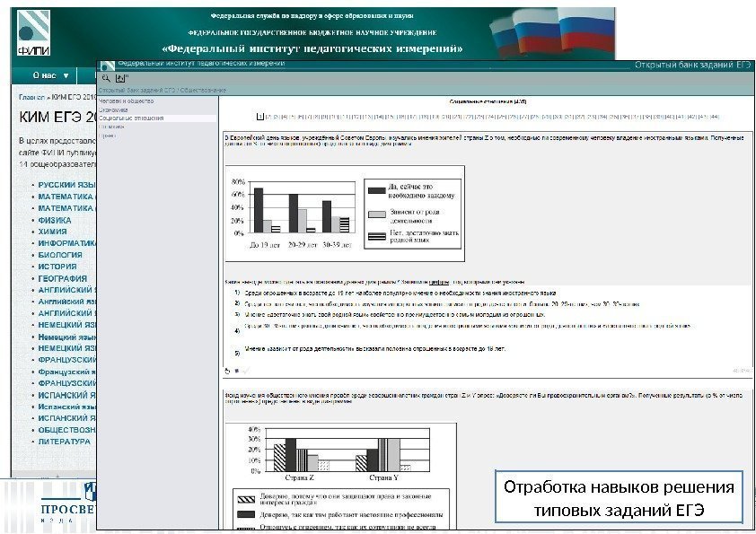
Task: Select answer option 2) of the languages task
Action: coord(437,304)
